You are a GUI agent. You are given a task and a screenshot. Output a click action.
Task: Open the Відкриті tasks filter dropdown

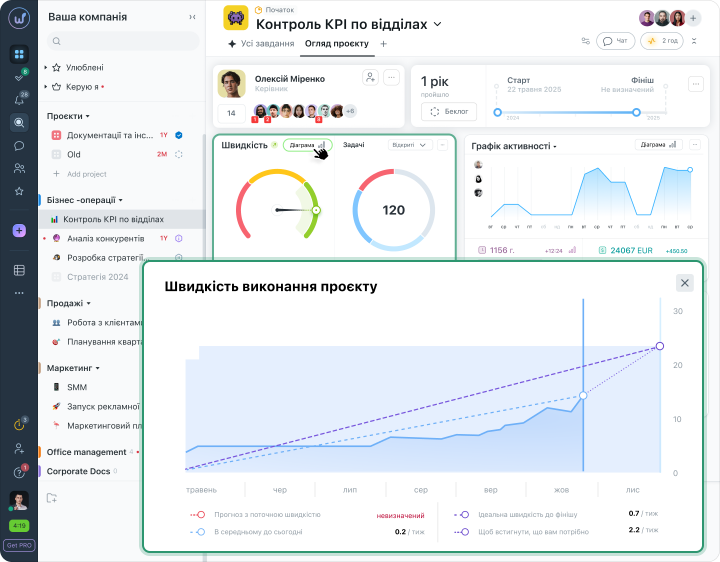[x=410, y=145]
